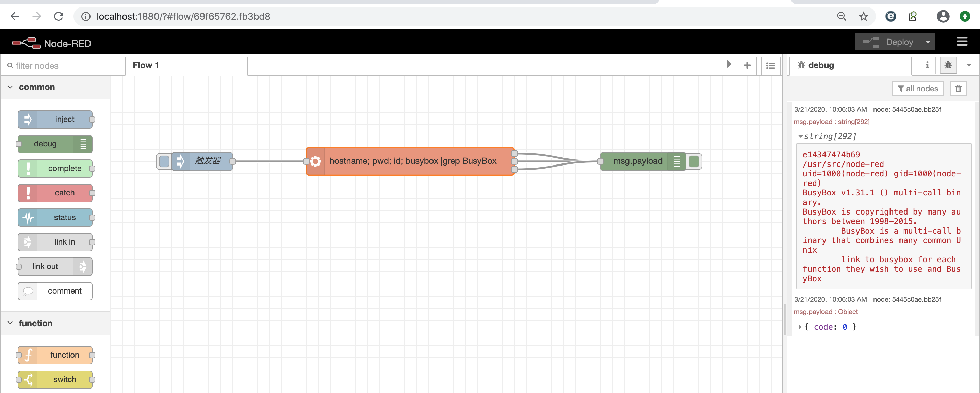Screen dimensions: 980x393
Task: Bookmark page with the star icon
Action: pyautogui.click(x=863, y=16)
